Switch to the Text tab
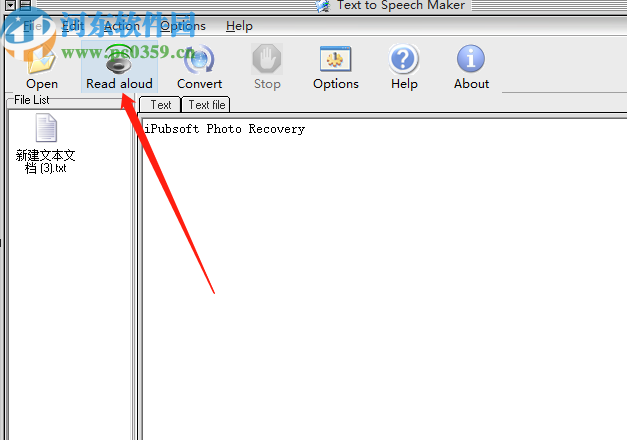627x440 pixels. pos(160,105)
